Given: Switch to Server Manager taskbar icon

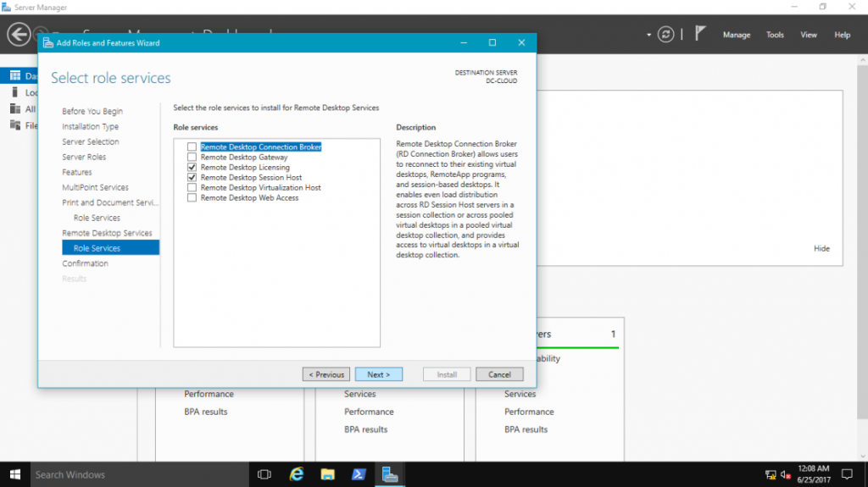Looking at the screenshot, I should point(390,474).
